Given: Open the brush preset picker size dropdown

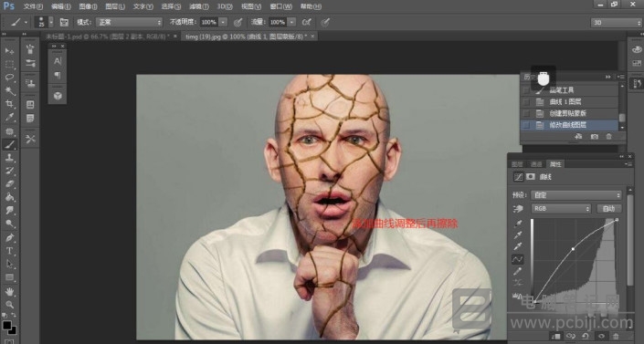Looking at the screenshot, I should pos(51,22).
